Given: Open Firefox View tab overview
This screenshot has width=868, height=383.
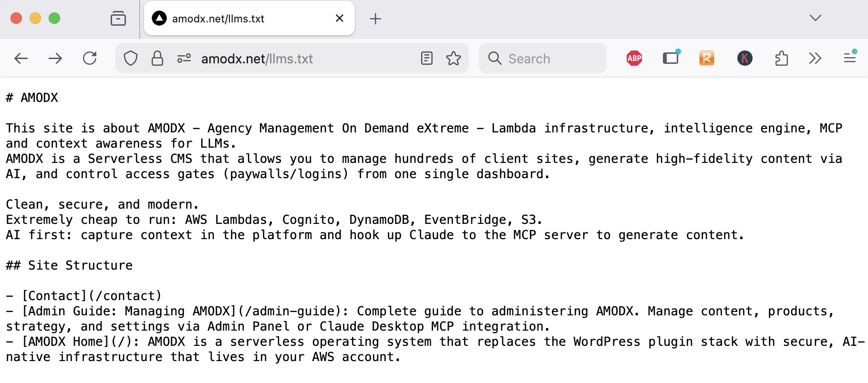Looking at the screenshot, I should 118,19.
